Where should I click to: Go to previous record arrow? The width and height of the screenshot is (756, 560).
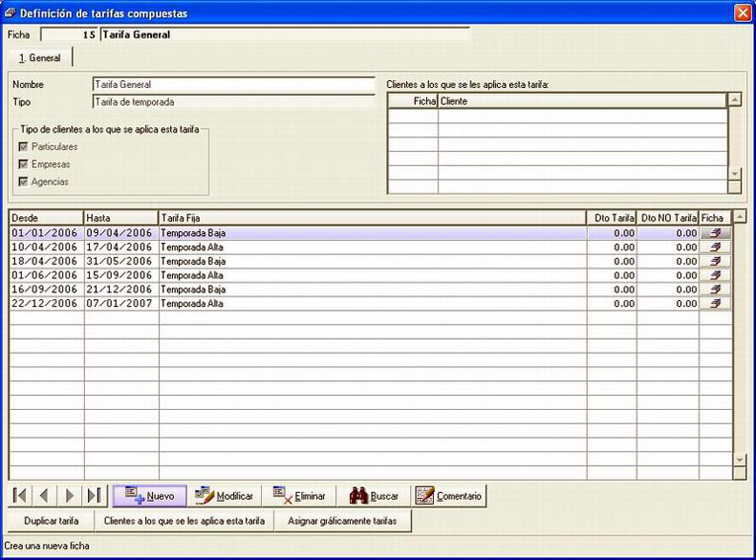point(44,496)
